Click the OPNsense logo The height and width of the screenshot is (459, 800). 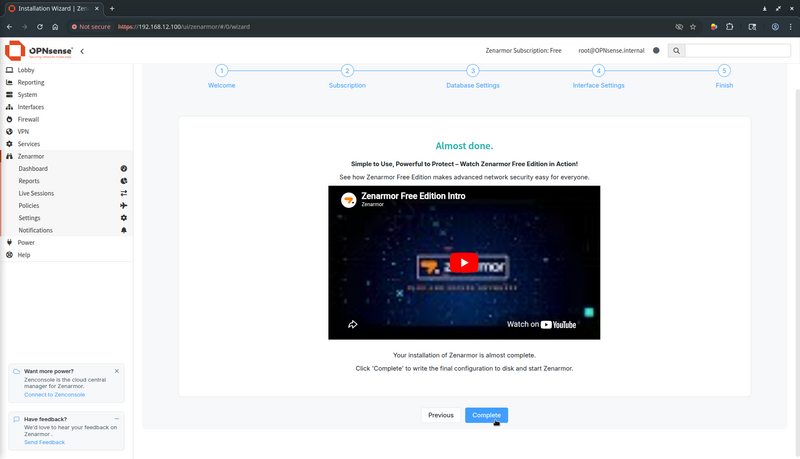(39, 50)
